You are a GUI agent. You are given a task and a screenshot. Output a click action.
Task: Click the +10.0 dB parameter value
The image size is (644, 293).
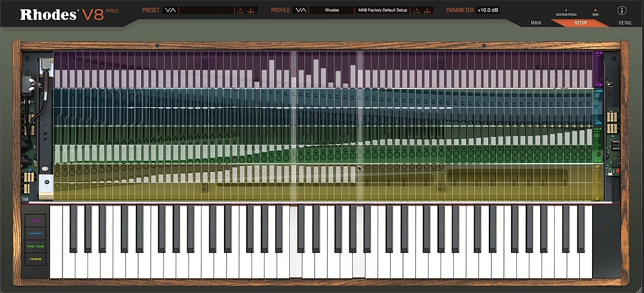pyautogui.click(x=488, y=10)
